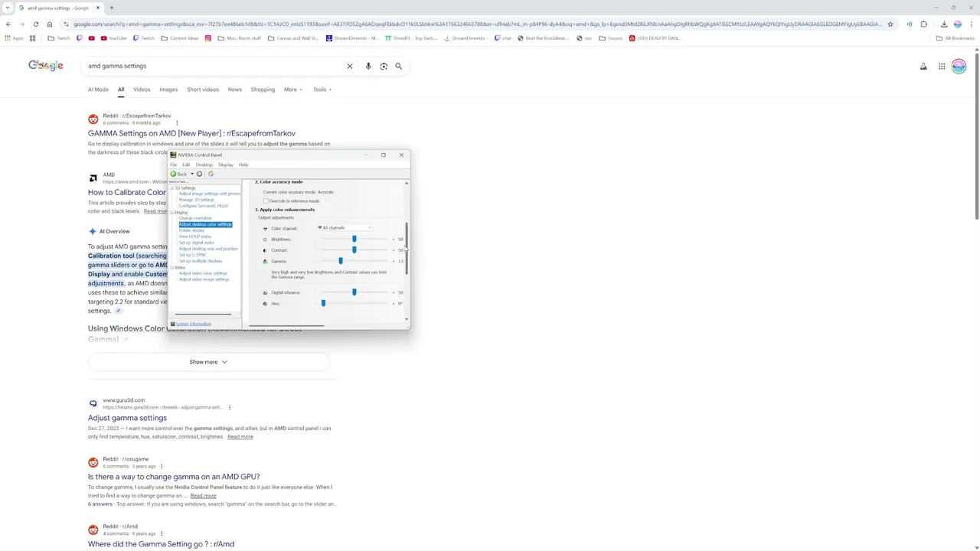This screenshot has height=551, width=980.
Task: Collapse the 3D Settings tree node
Action: (x=171, y=188)
